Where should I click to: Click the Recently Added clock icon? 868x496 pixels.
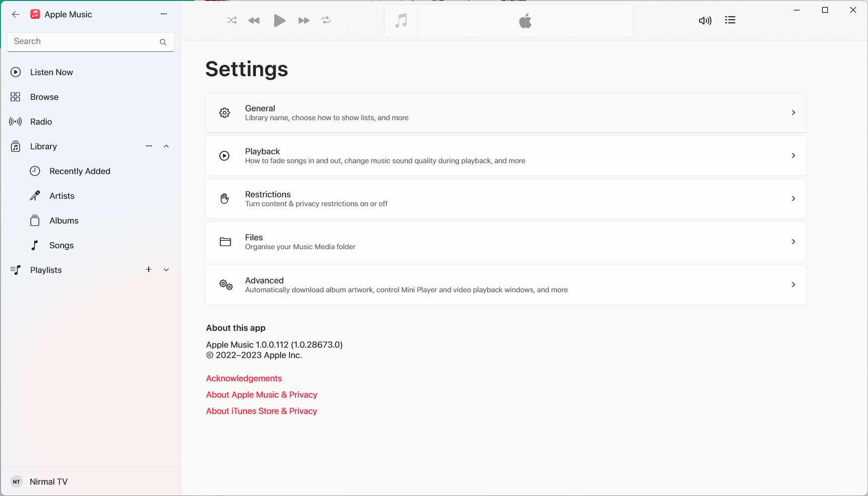(35, 171)
